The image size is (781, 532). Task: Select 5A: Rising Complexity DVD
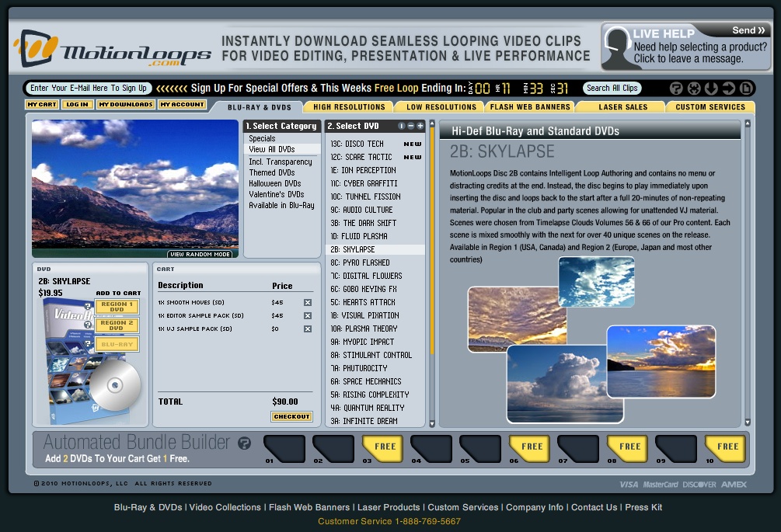coord(375,395)
